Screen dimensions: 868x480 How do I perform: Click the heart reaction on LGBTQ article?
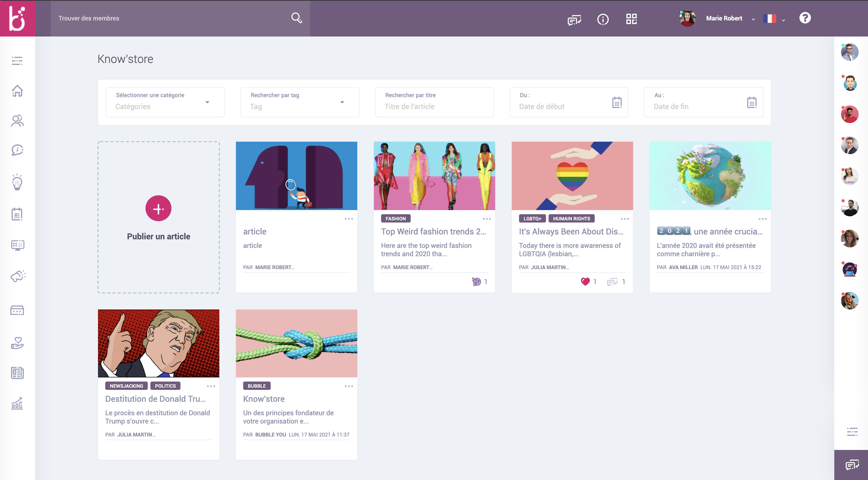[x=585, y=281]
